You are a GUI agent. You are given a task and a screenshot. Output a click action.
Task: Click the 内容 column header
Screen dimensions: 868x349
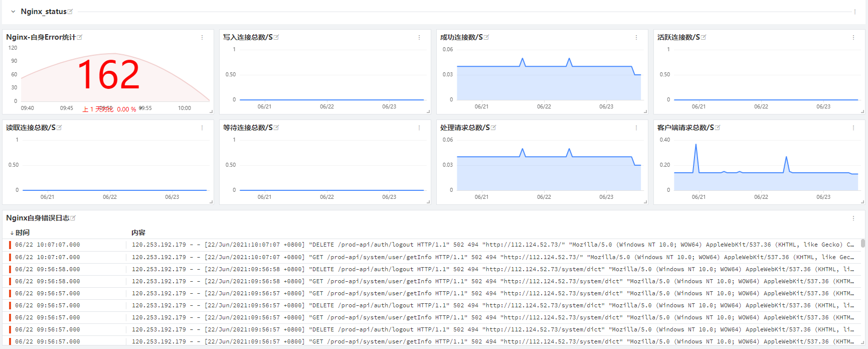click(138, 232)
